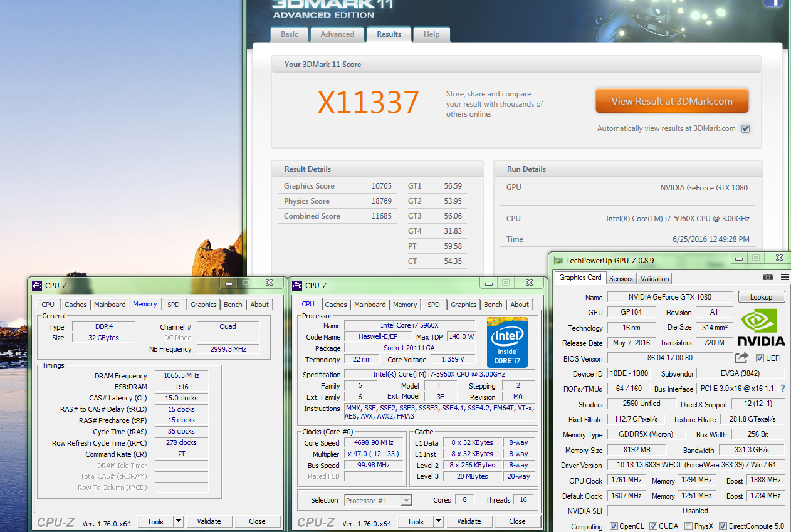Open SPD tab in CPU-Z CPU window
This screenshot has width=791, height=532.
(x=434, y=305)
